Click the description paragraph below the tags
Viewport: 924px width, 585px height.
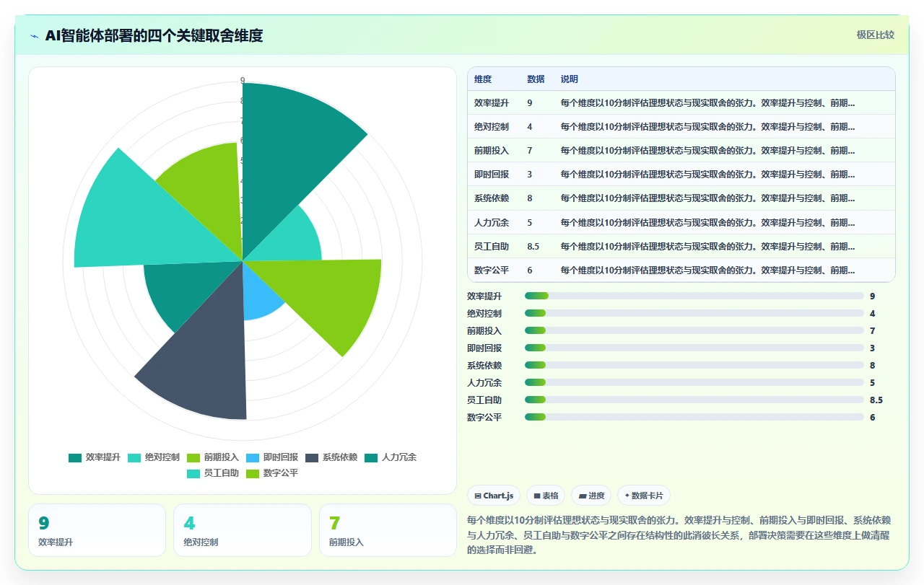[681, 535]
